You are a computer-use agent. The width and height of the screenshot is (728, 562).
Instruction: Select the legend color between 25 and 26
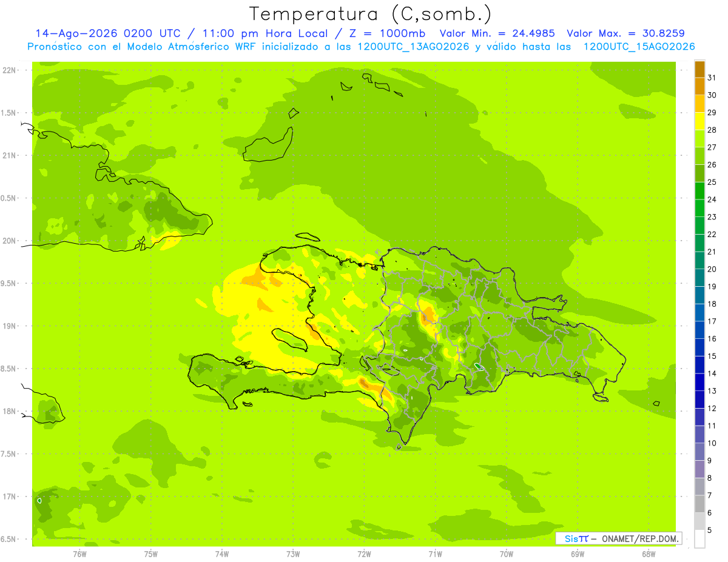tap(699, 173)
